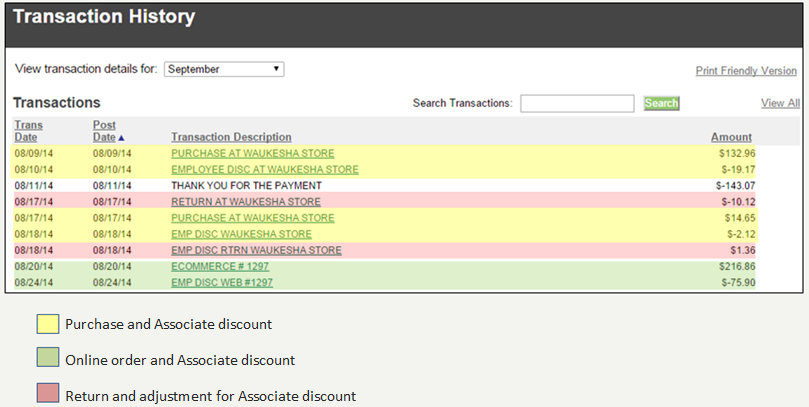Image resolution: width=809 pixels, height=407 pixels.
Task: Click the Post Date sort arrow icon
Action: (x=121, y=138)
